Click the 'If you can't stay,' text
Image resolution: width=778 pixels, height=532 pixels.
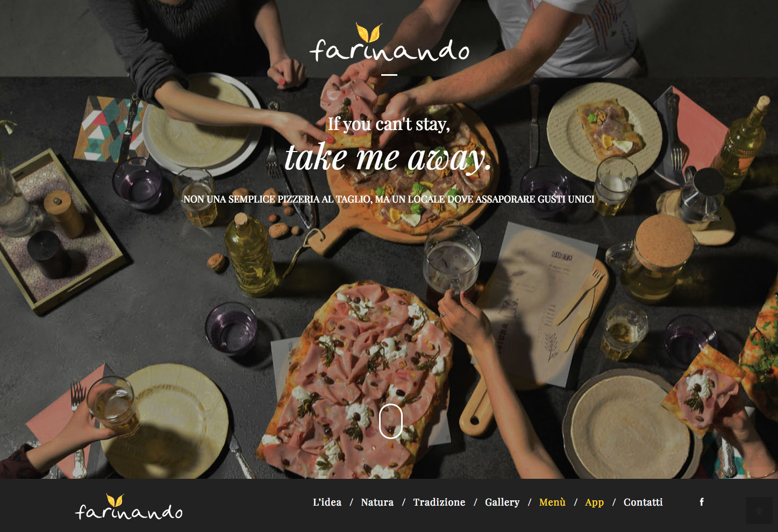click(x=389, y=124)
